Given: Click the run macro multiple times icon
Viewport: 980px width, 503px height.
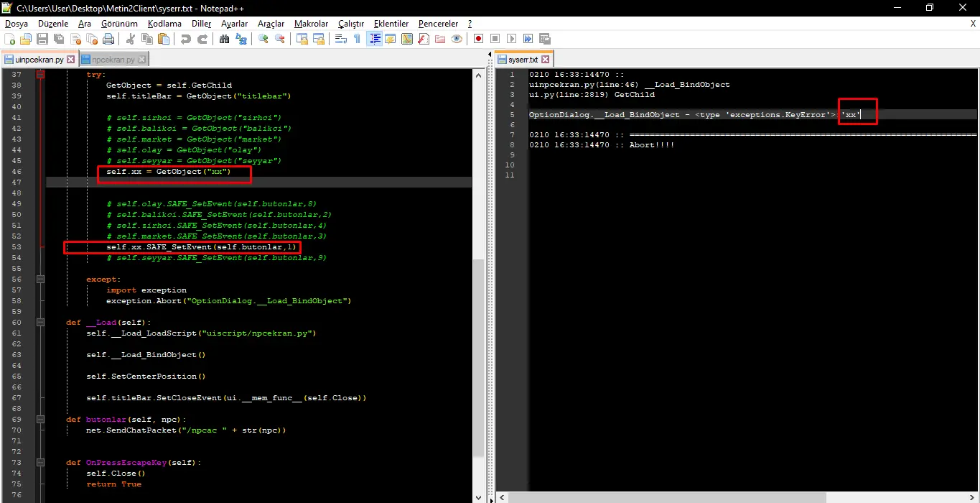Looking at the screenshot, I should [x=528, y=39].
